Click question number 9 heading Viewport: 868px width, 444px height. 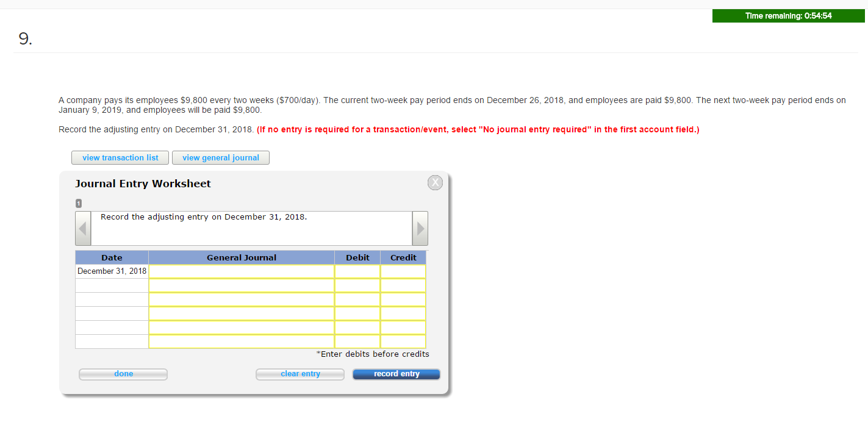coord(26,39)
